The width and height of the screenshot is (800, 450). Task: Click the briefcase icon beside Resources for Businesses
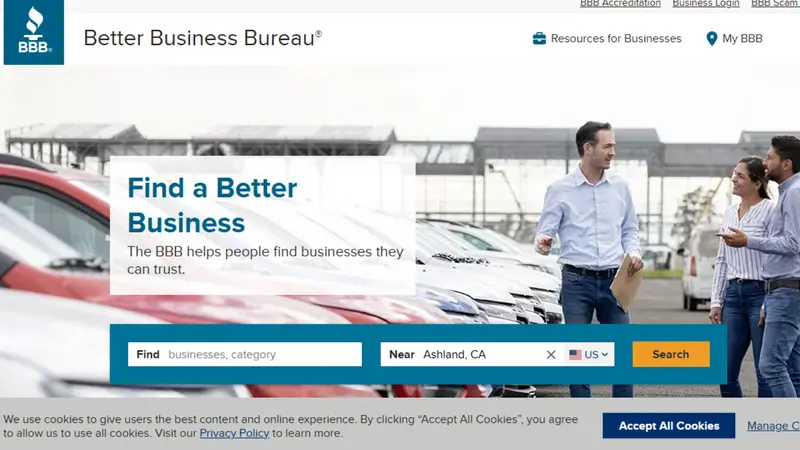click(539, 39)
